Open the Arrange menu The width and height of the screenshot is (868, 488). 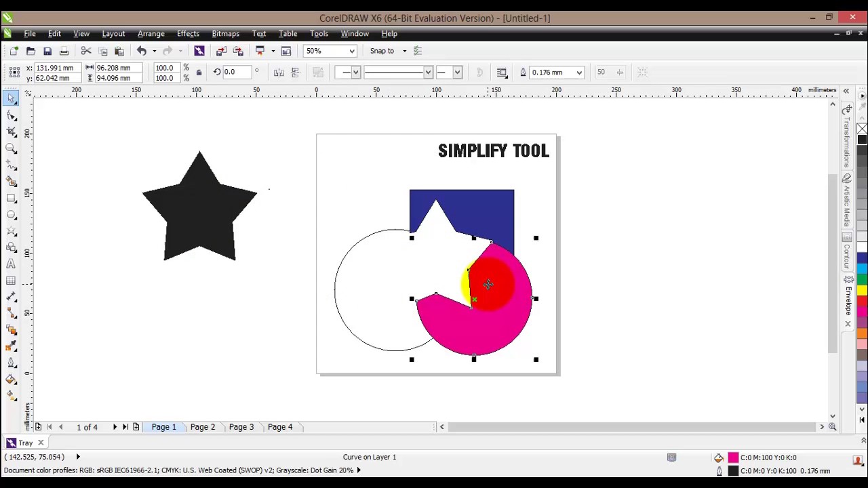point(151,33)
